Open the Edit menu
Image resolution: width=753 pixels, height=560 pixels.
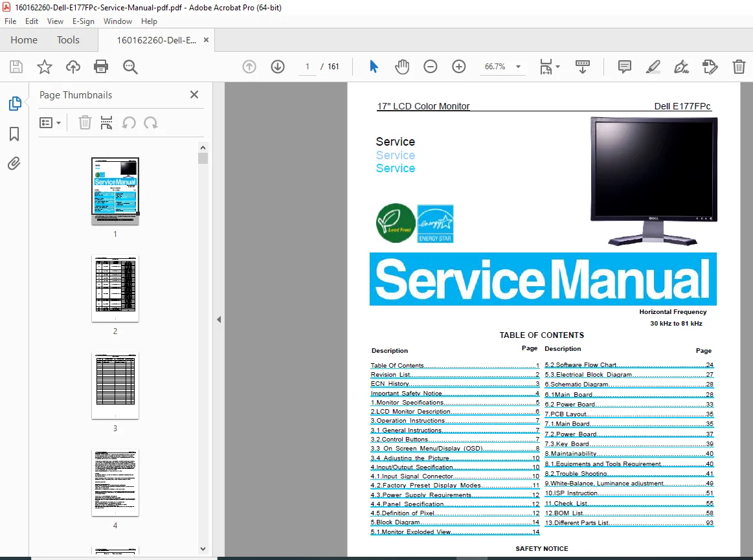32,21
